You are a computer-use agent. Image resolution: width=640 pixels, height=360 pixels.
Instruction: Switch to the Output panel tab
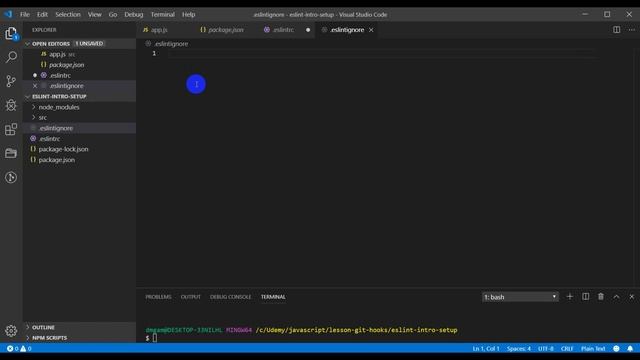191,297
